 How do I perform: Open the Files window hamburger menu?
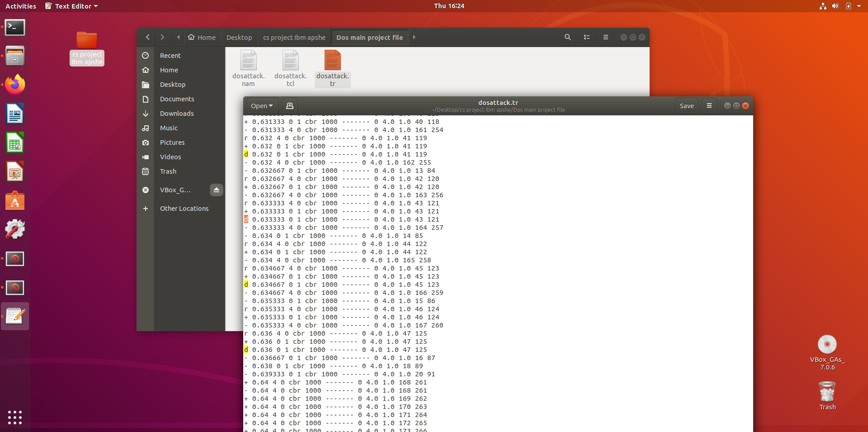[x=605, y=37]
